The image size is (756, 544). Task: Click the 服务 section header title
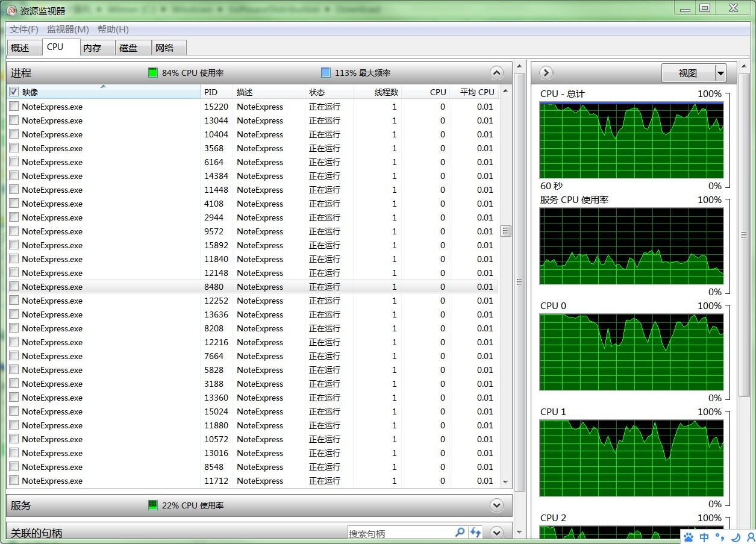coord(21,505)
